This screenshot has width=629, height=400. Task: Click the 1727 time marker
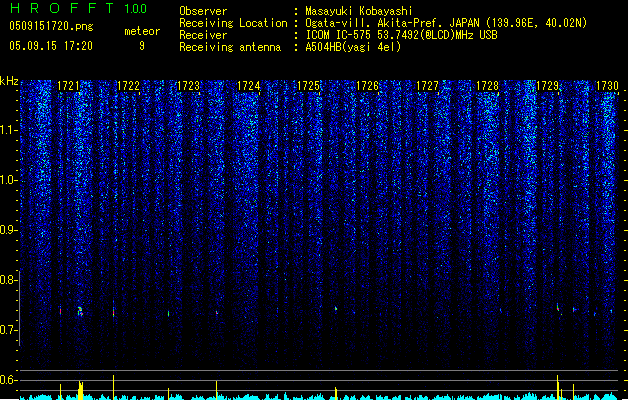click(428, 86)
